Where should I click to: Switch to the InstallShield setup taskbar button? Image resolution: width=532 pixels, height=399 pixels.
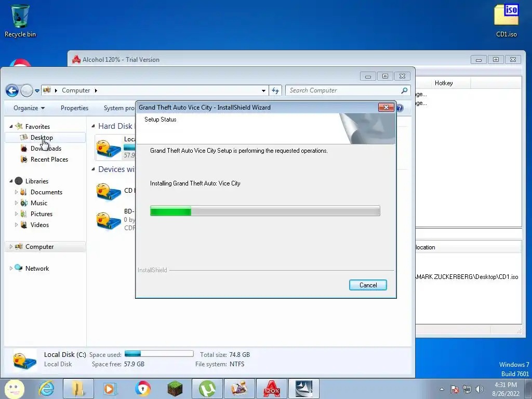(303, 389)
